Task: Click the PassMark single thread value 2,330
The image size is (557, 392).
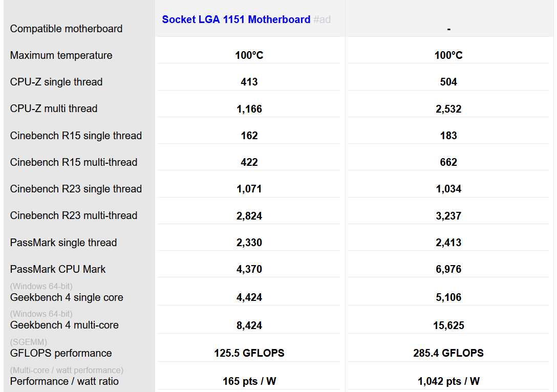Action: point(249,243)
